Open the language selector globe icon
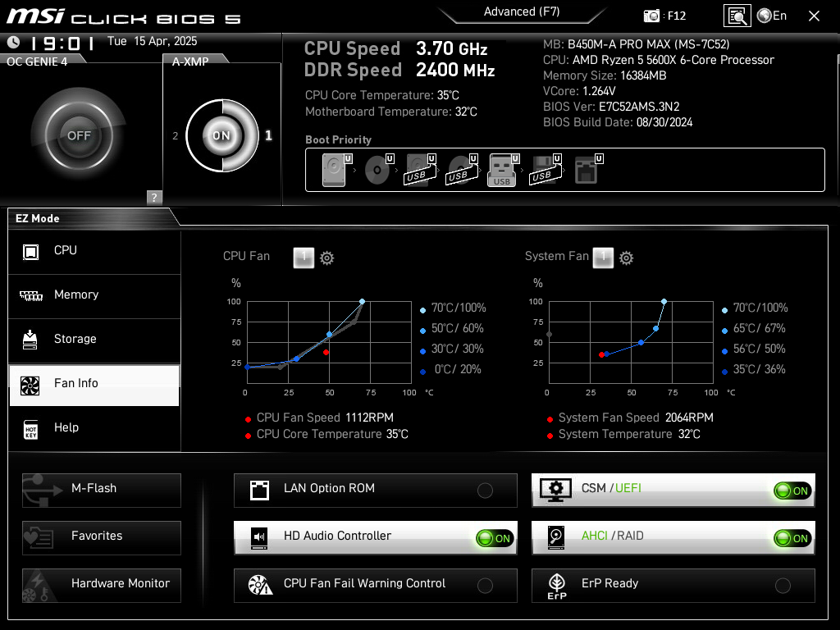 click(765, 16)
